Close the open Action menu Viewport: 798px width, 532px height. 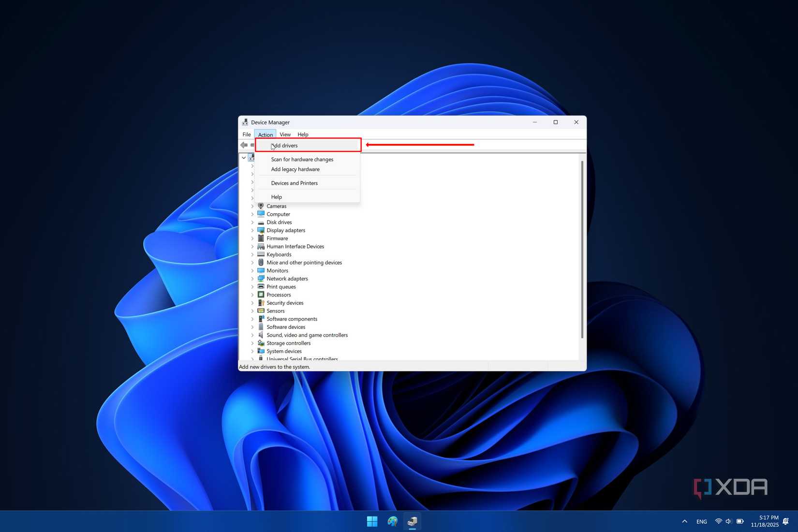(265, 134)
